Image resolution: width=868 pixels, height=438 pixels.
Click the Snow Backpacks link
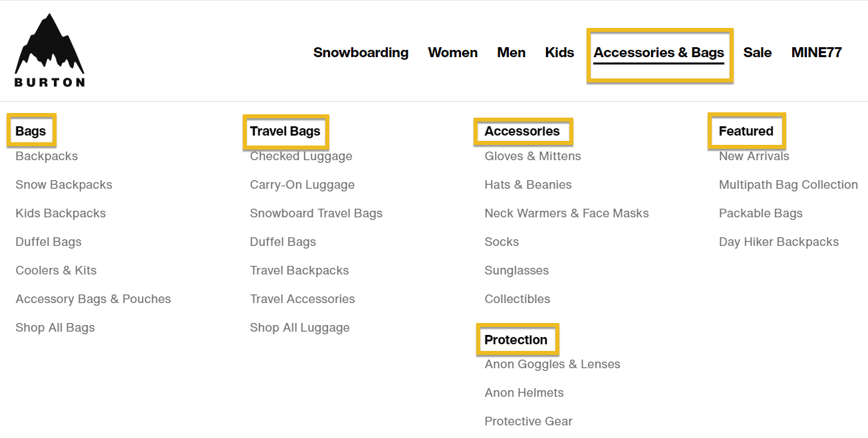pos(64,185)
